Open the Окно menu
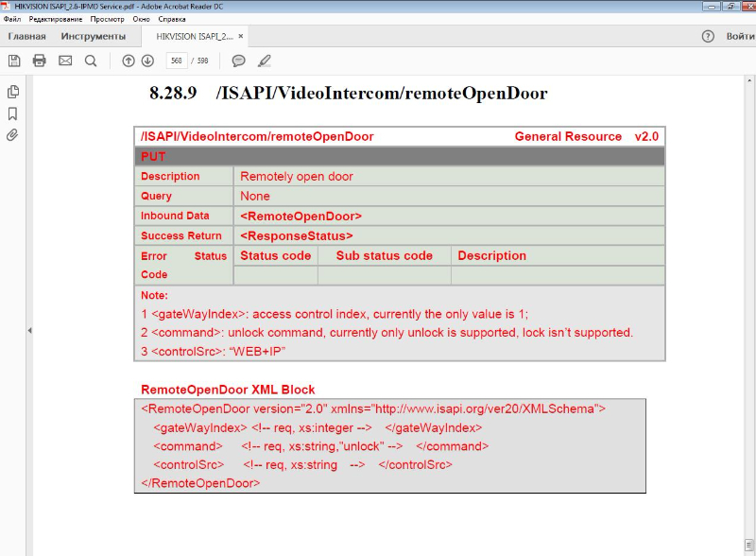This screenshot has width=756, height=556. tap(141, 19)
